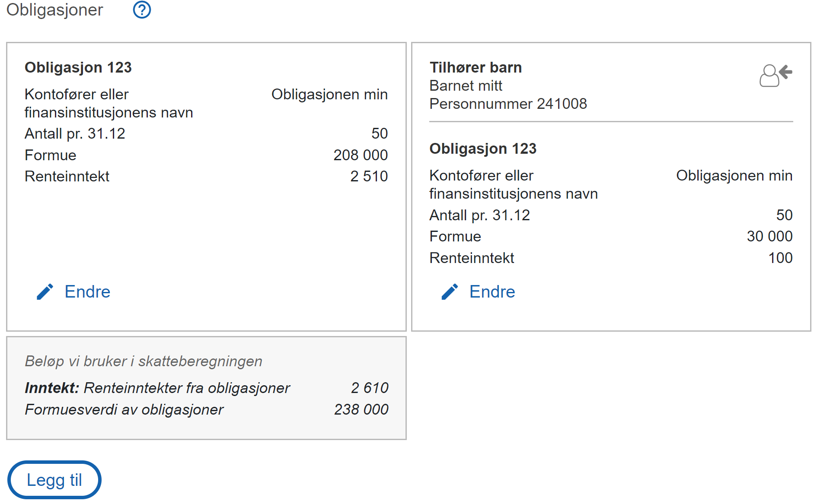Click the pencil icon in the first bond card
This screenshot has height=504, width=814.
click(x=45, y=292)
